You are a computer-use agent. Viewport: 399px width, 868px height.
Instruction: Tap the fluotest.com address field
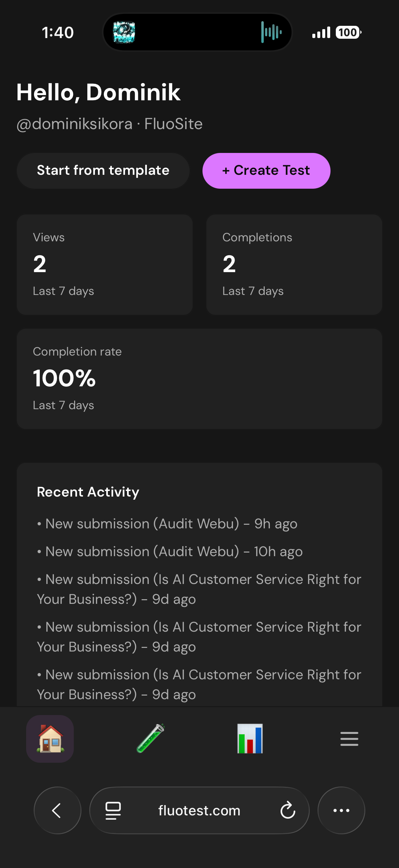199,811
